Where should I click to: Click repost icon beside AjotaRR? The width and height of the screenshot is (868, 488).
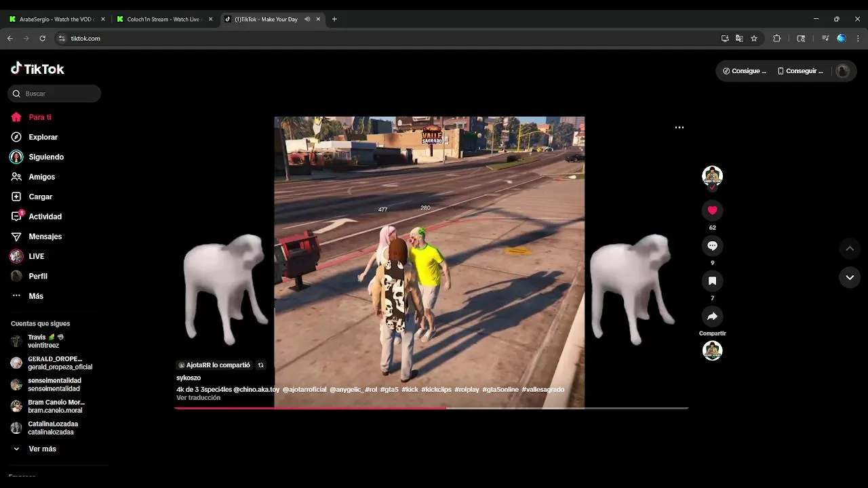[x=260, y=365]
